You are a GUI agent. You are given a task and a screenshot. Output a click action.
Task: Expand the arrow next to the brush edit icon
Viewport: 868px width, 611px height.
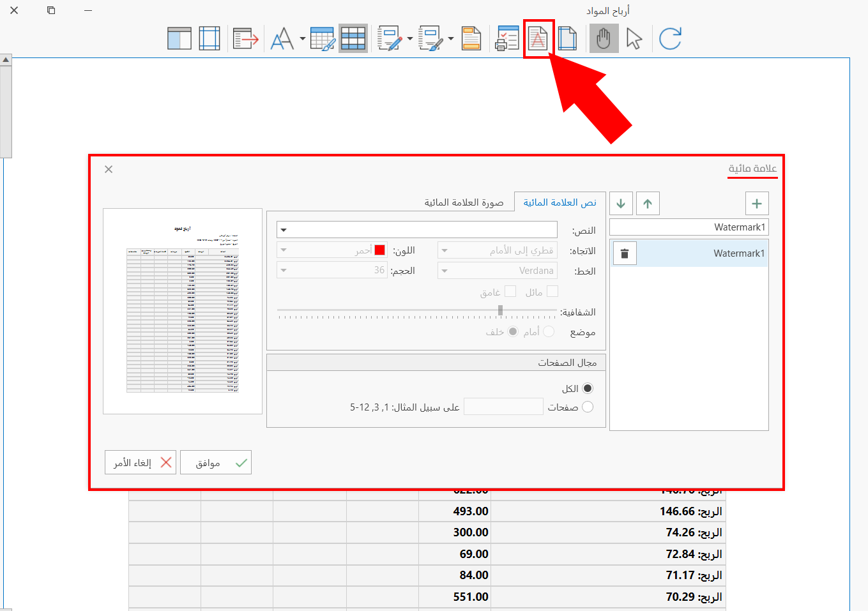(451, 39)
